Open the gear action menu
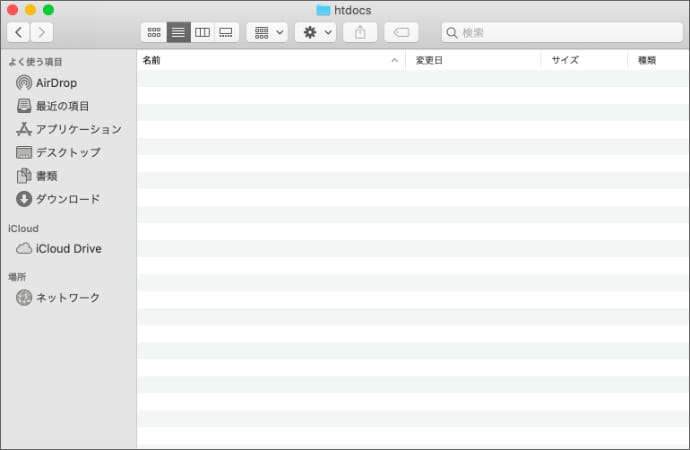Image resolution: width=690 pixels, height=450 pixels. click(x=315, y=33)
